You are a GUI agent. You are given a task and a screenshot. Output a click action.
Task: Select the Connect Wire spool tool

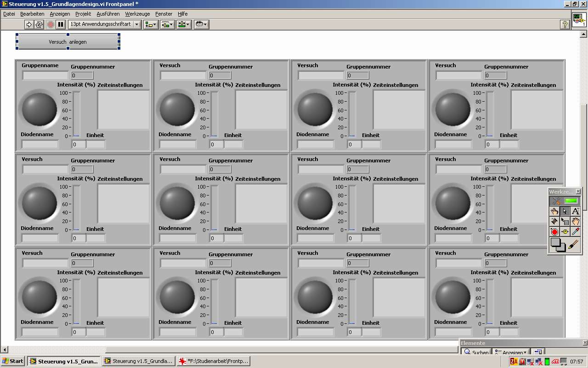click(x=554, y=221)
